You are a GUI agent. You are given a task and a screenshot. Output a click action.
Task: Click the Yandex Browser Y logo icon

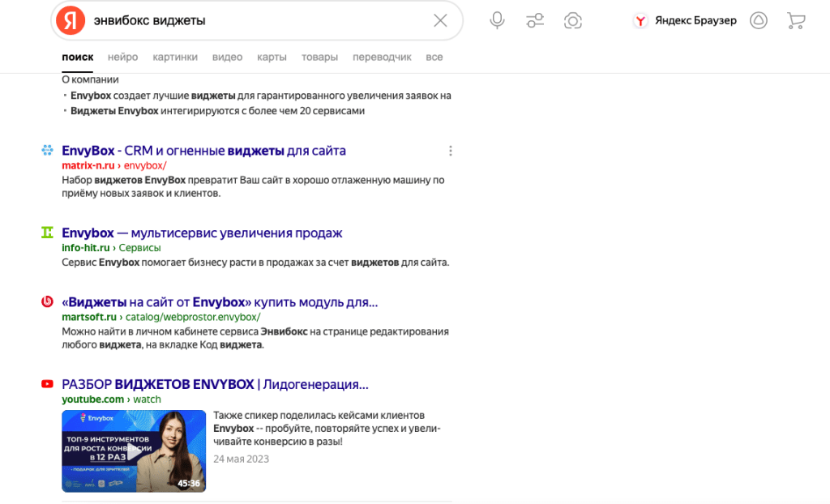click(640, 20)
